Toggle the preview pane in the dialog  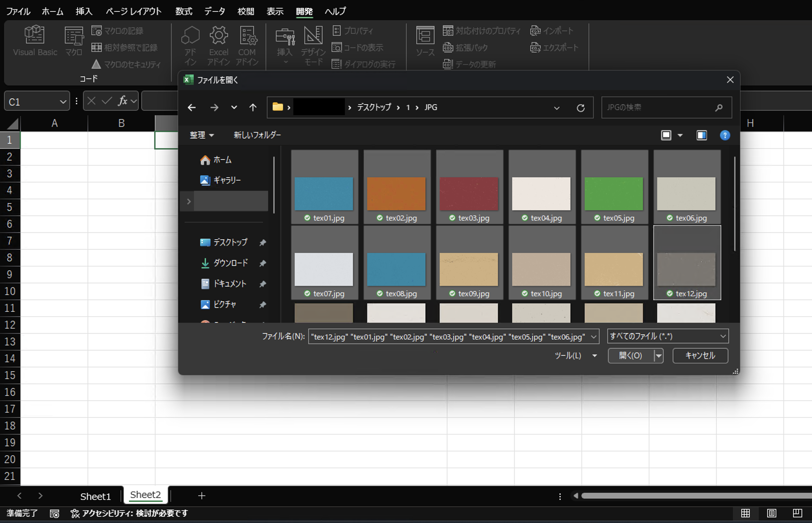pos(701,135)
